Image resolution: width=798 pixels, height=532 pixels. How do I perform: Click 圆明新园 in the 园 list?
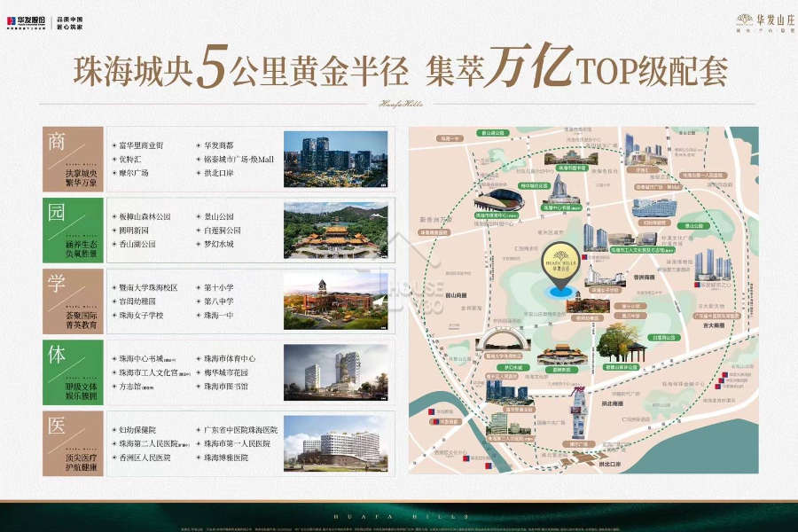click(x=134, y=231)
